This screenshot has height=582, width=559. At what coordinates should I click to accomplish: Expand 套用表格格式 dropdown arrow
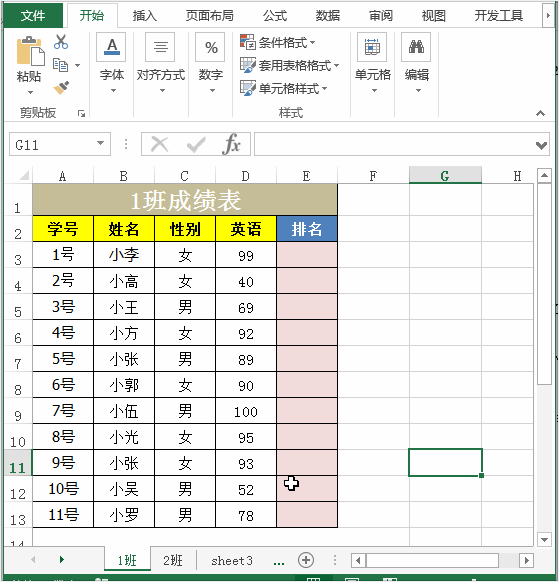tap(336, 66)
